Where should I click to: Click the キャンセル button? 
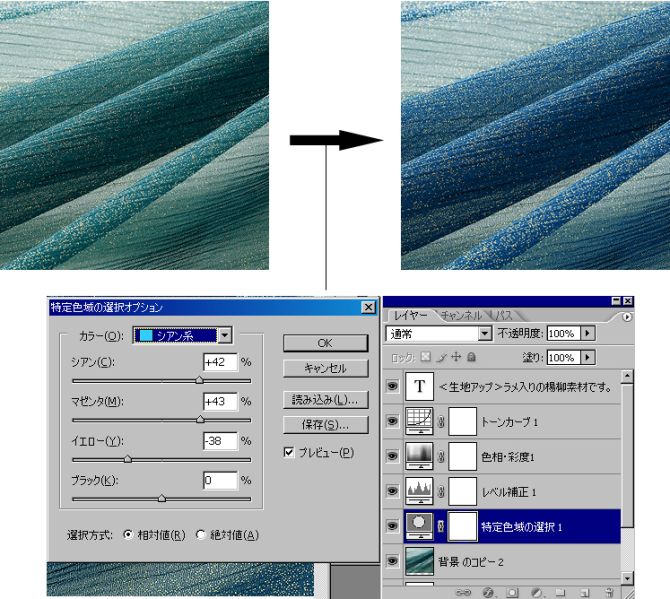325,368
